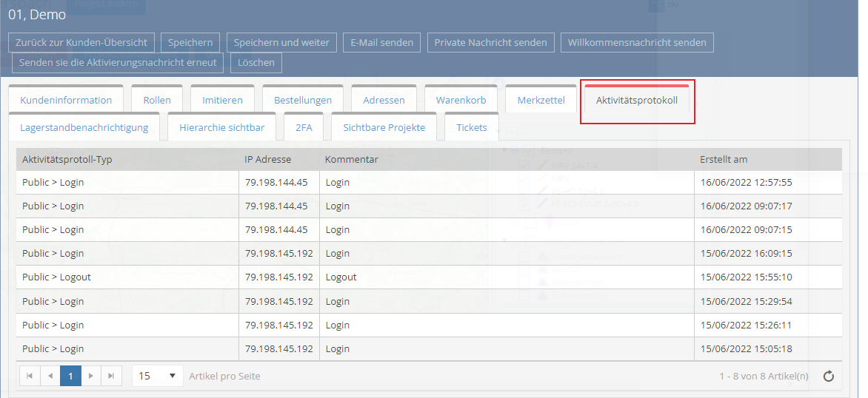Go to the first page of results

pyautogui.click(x=29, y=376)
